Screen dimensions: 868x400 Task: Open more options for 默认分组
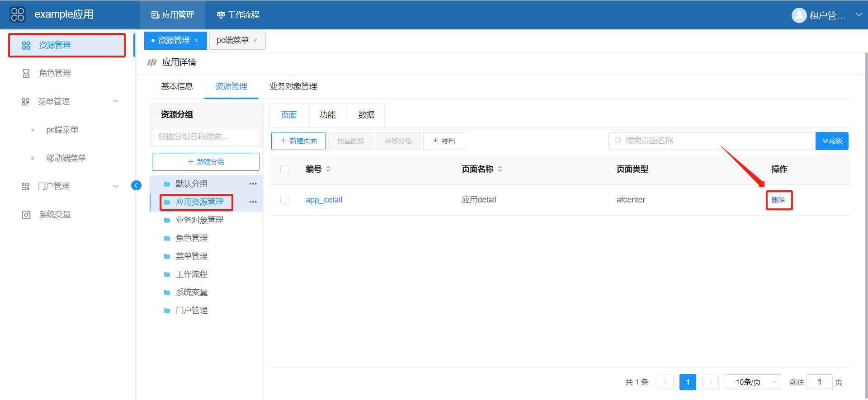click(x=253, y=184)
